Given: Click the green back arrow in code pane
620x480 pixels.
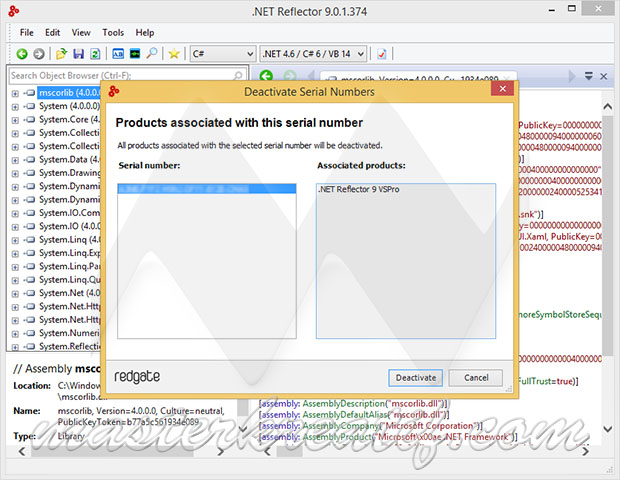Looking at the screenshot, I should 267,76.
